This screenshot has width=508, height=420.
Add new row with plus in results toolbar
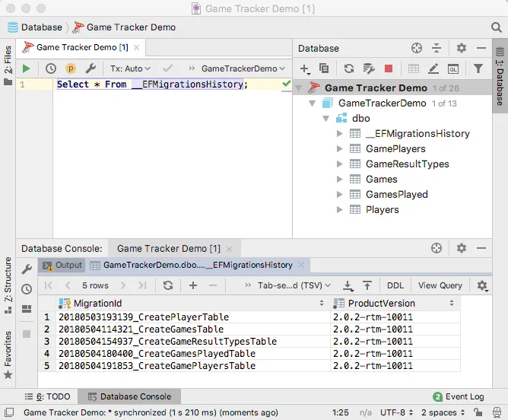pyautogui.click(x=193, y=285)
